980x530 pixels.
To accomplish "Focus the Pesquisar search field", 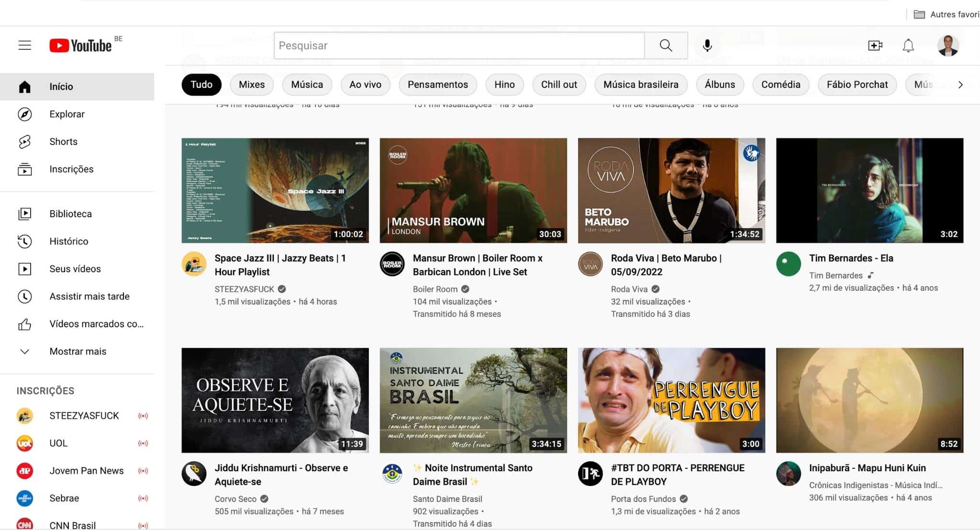I will pyautogui.click(x=459, y=45).
